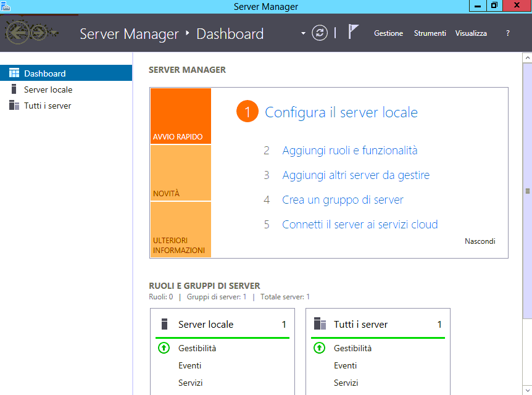Click the vertical scrollbar thumb
Image resolution: width=532 pixels, height=395 pixels.
527,191
